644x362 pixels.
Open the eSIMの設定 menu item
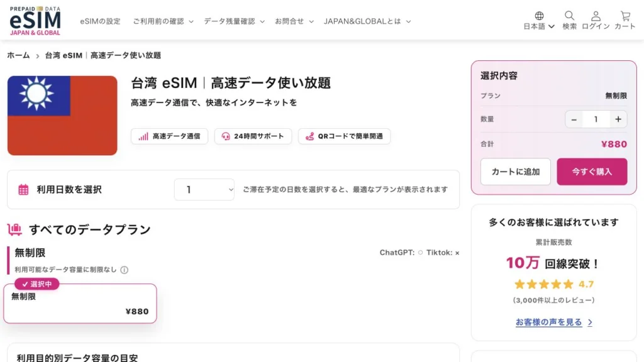coord(100,21)
